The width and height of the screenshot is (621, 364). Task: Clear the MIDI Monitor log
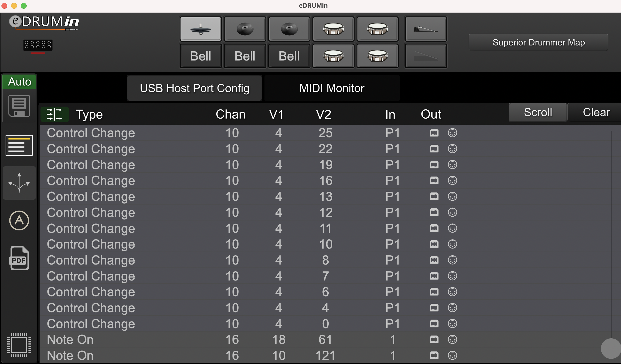point(596,112)
